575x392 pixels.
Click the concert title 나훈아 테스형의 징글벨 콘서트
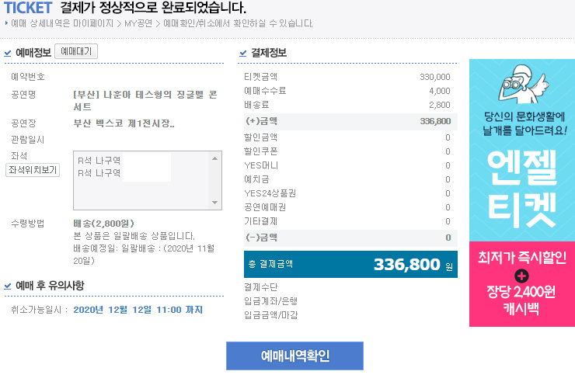(144, 100)
